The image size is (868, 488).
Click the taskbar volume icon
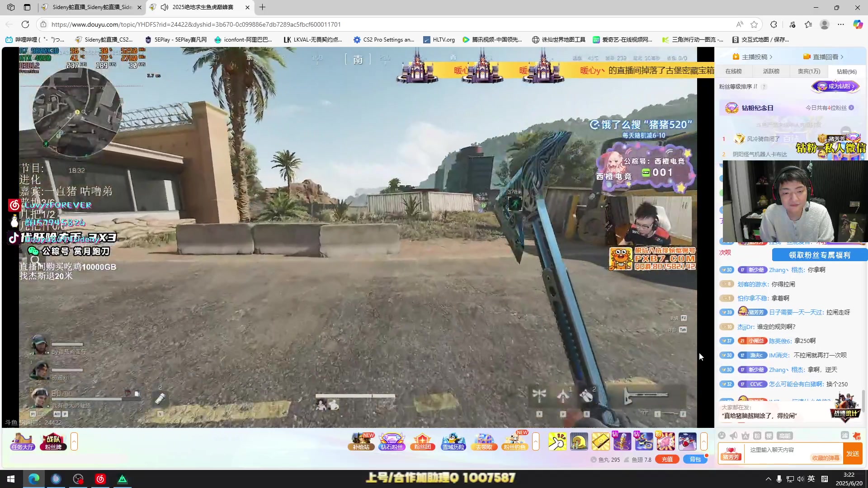click(x=801, y=479)
